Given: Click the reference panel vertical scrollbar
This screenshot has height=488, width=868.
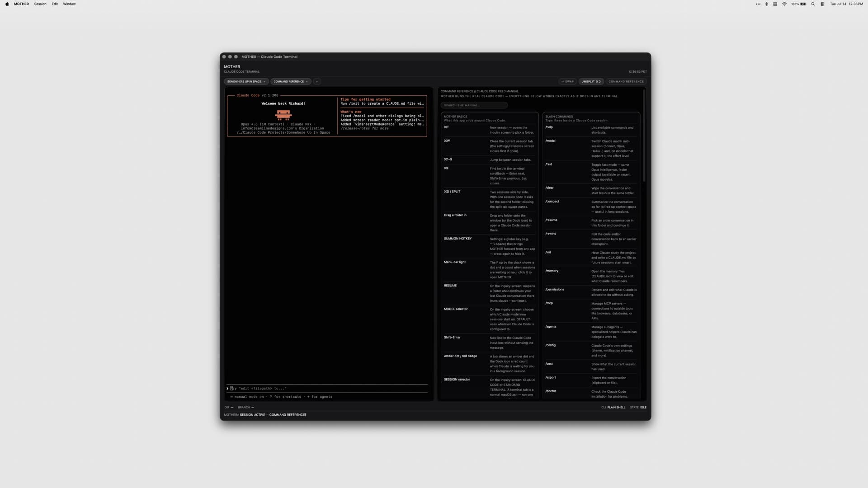Looking at the screenshot, I should pyautogui.click(x=644, y=136).
